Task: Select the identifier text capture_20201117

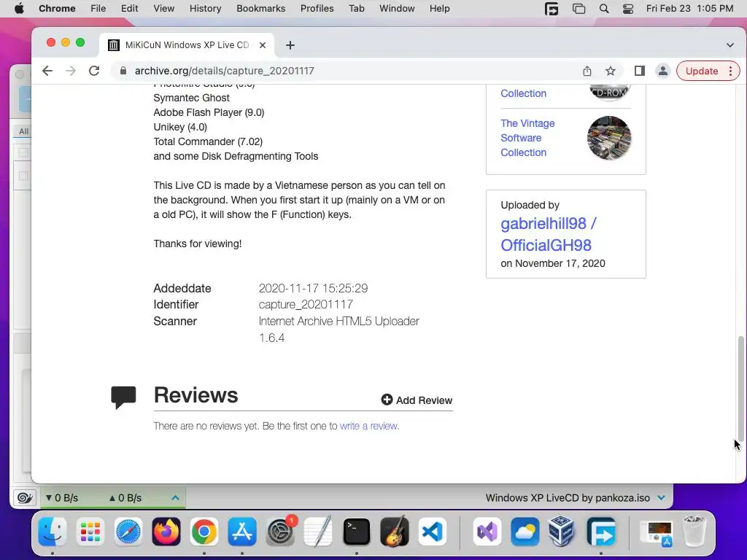Action: point(306,304)
